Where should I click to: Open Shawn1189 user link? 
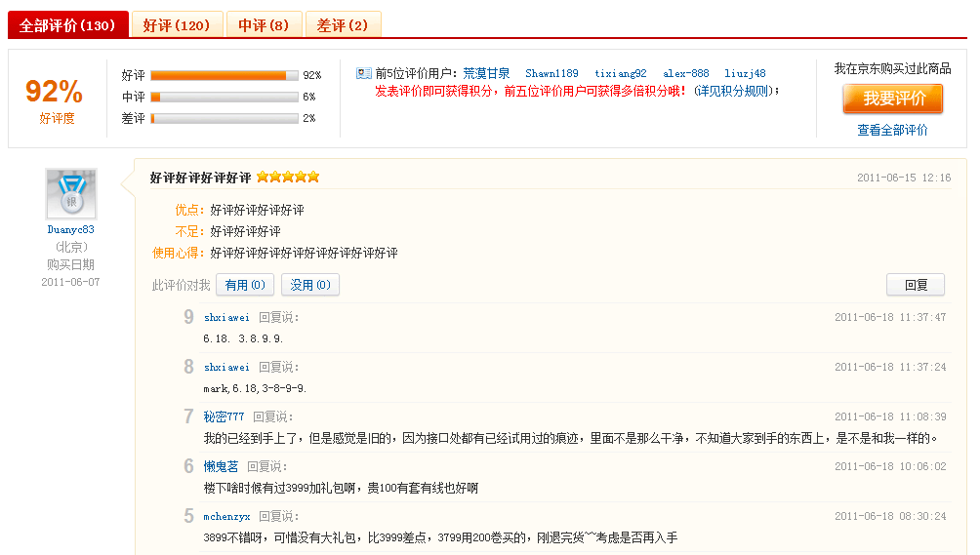pyautogui.click(x=551, y=73)
